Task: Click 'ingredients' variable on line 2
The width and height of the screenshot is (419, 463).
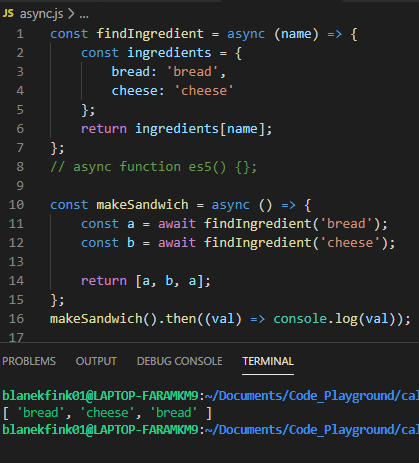Action: pyautogui.click(x=169, y=53)
